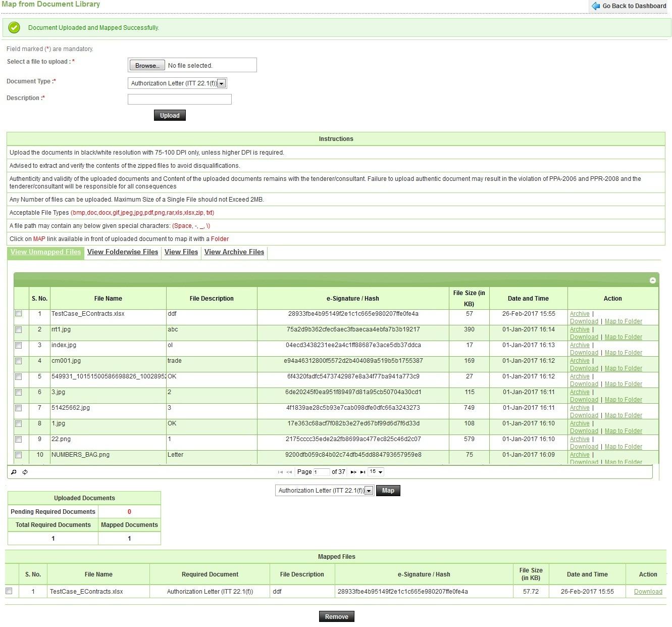Click the 01-Jan-2017 16:14 date cell
The width and height of the screenshot is (672, 627).
(528, 329)
